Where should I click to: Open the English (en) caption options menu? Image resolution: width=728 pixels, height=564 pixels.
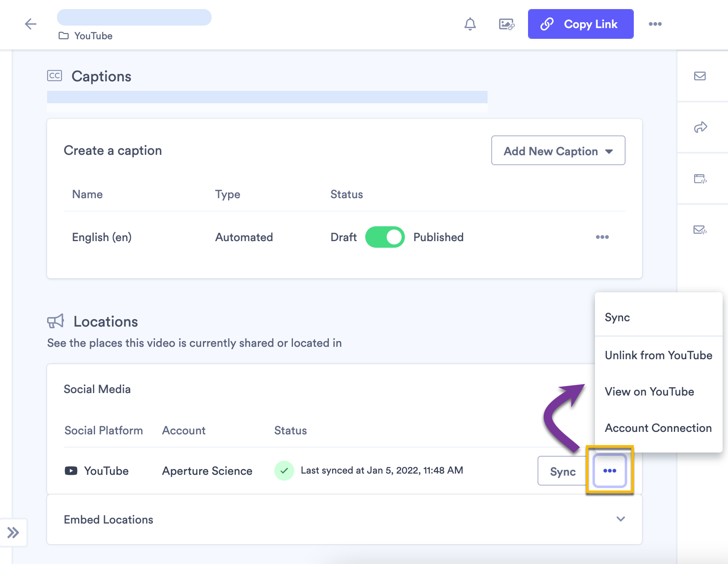pyautogui.click(x=602, y=237)
